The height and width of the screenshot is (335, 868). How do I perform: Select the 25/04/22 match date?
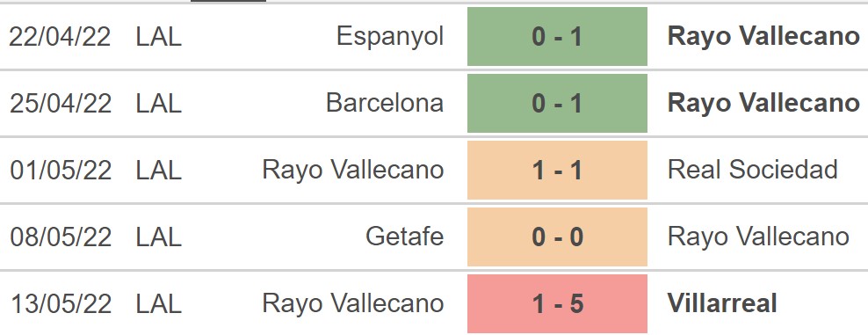pyautogui.click(x=61, y=103)
